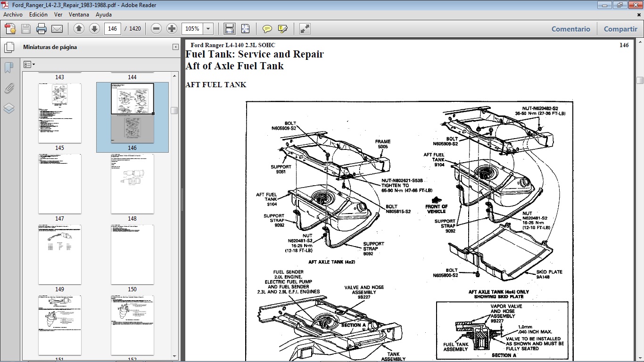Click the 'Miniaturas de página' panel title
Image resolution: width=644 pixels, height=362 pixels.
point(50,47)
